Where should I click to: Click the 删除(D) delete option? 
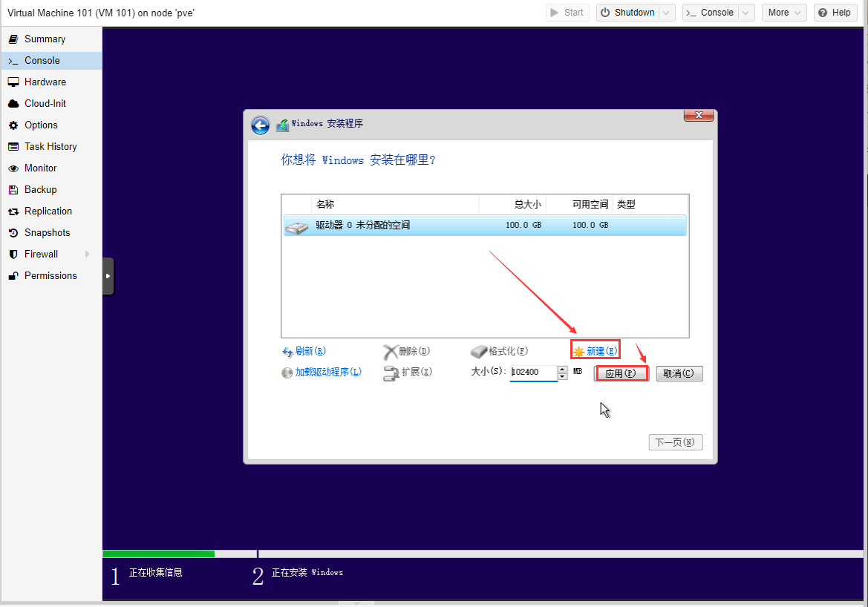[x=407, y=352]
